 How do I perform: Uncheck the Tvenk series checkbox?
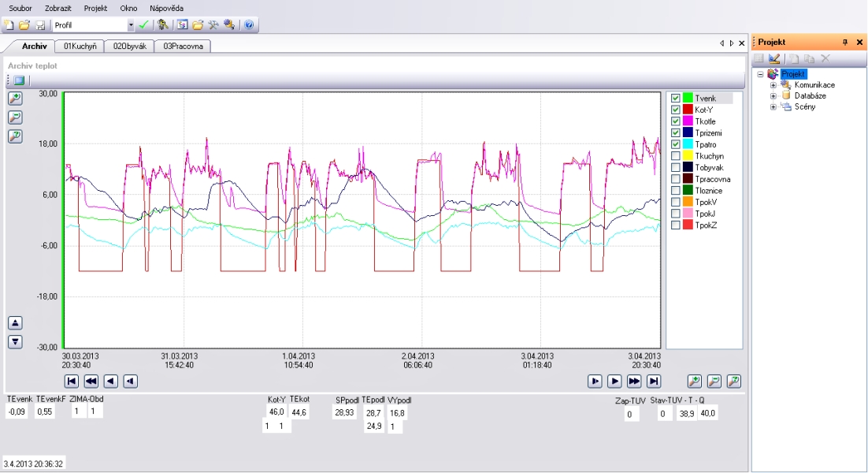[x=675, y=98]
